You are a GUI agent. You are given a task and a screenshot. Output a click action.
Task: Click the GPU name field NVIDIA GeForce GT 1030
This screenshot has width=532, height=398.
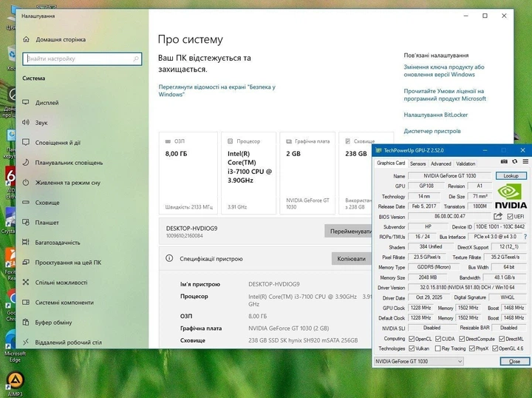pos(449,175)
